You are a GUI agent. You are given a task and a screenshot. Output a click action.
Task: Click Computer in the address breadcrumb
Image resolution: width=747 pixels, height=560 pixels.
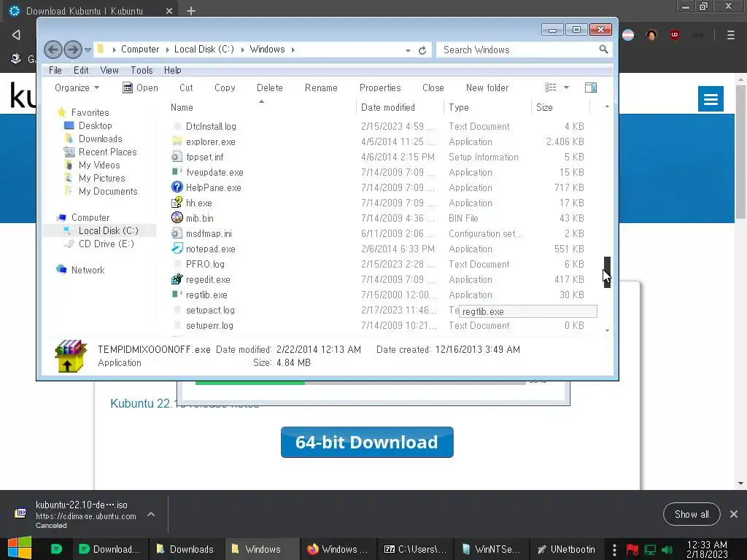(x=139, y=50)
